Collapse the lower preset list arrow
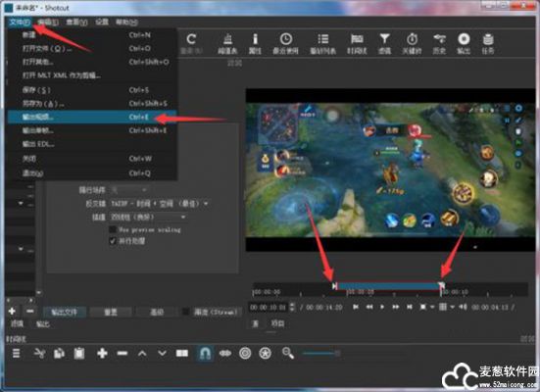540x392 pixels. click(x=21, y=248)
